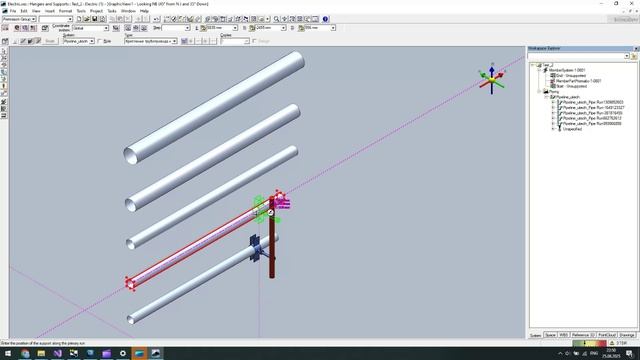Click the Save icon in toolbar
The height and width of the screenshot is (360, 640).
[x=95, y=19]
